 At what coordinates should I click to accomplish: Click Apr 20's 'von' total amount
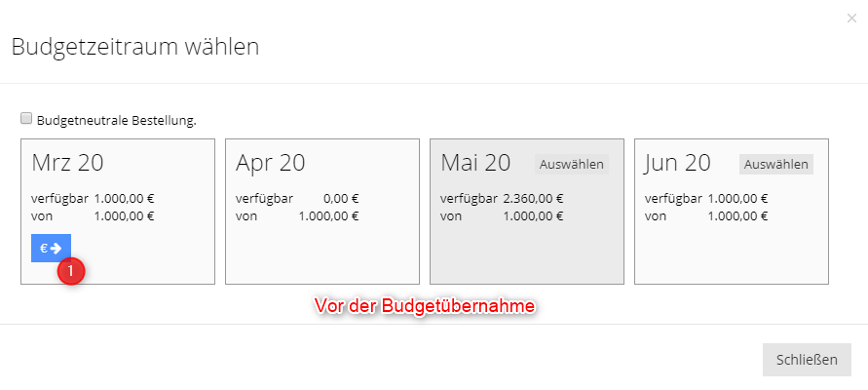pyautogui.click(x=327, y=215)
